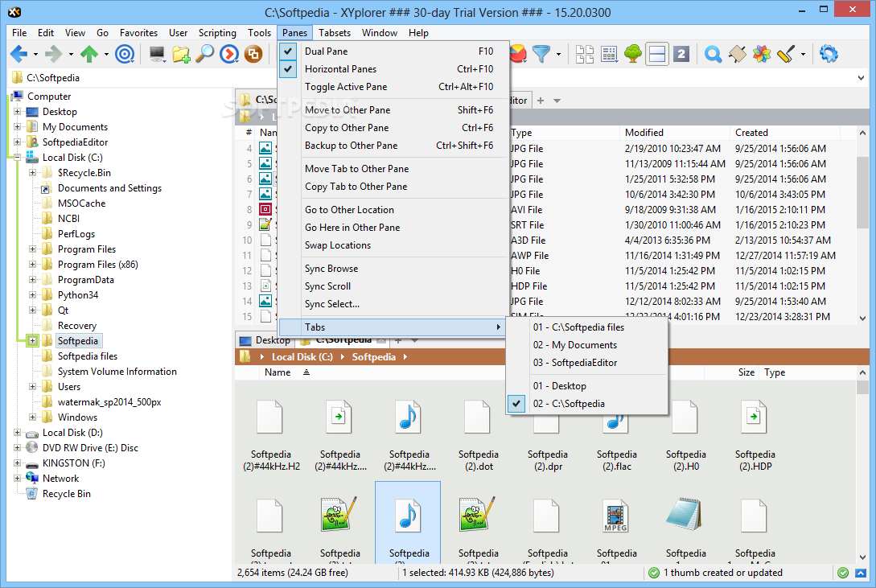Open the File menu
Viewport: 876px width, 588px height.
[x=19, y=33]
